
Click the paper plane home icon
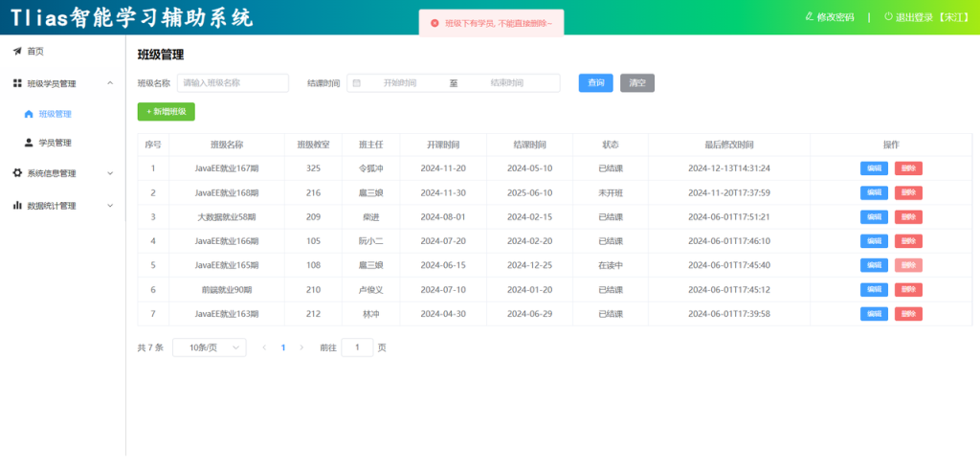click(x=17, y=51)
